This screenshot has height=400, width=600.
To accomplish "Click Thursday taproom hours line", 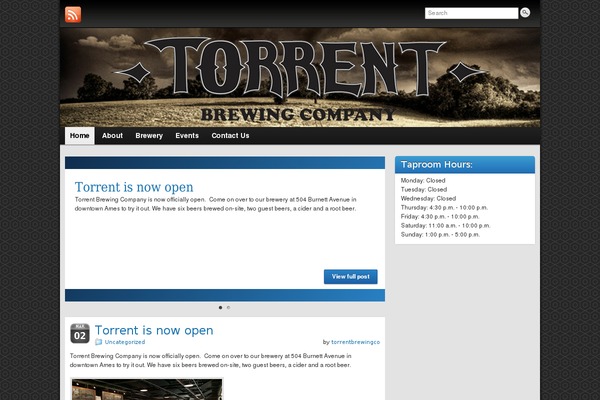I will pyautogui.click(x=444, y=207).
